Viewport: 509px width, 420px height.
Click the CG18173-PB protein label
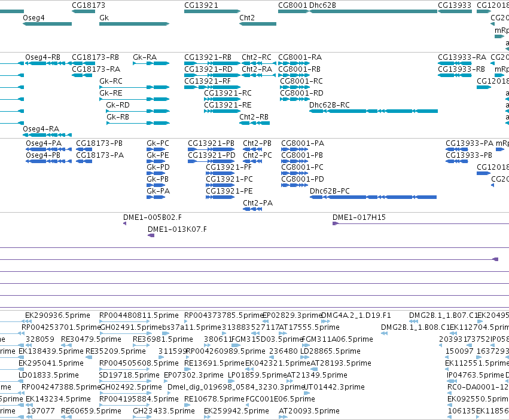coord(99,143)
